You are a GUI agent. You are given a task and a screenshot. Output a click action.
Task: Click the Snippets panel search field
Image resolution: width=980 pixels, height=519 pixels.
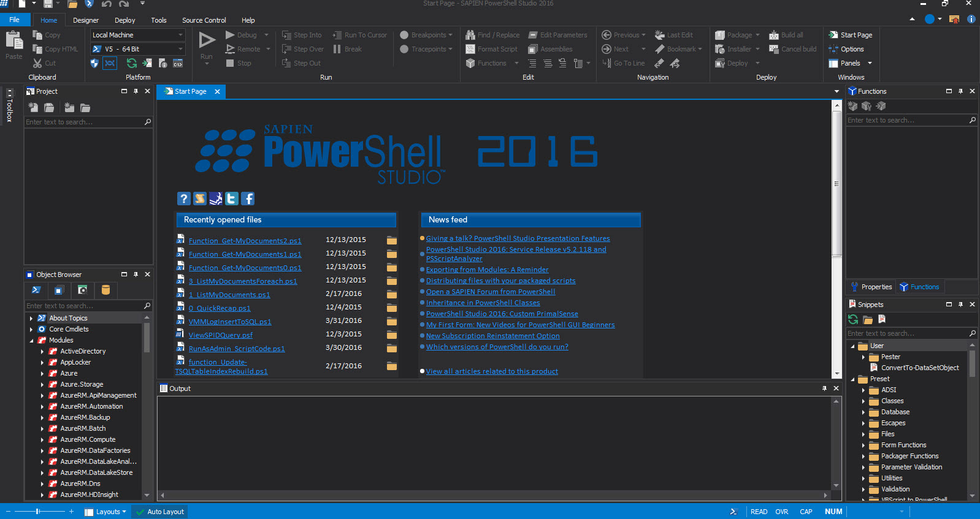click(911, 333)
